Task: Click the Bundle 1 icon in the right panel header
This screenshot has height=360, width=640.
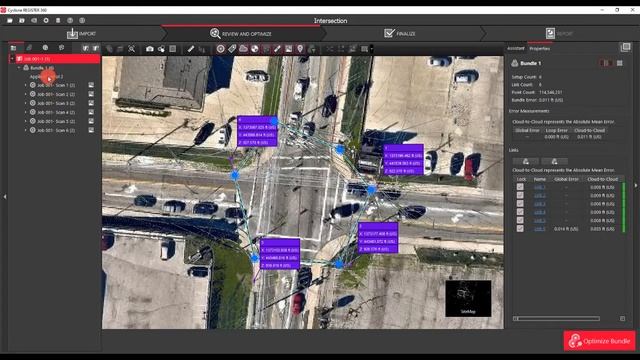Action: pos(515,63)
